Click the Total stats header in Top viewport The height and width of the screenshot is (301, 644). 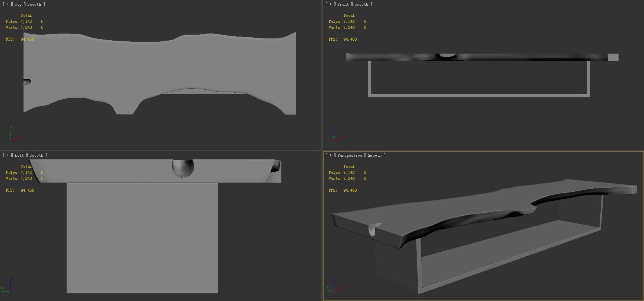[26, 15]
